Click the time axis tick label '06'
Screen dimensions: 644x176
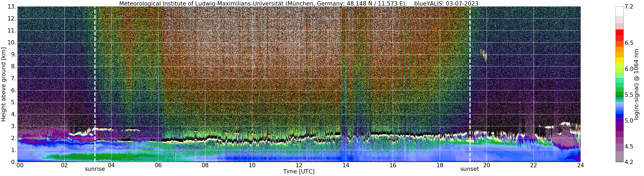tap(158, 165)
